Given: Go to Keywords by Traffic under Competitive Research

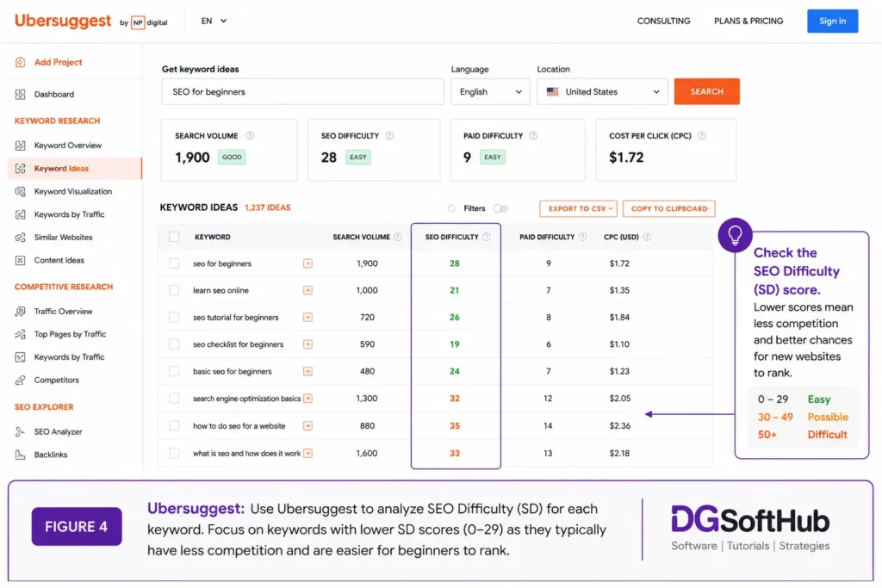Looking at the screenshot, I should [69, 357].
